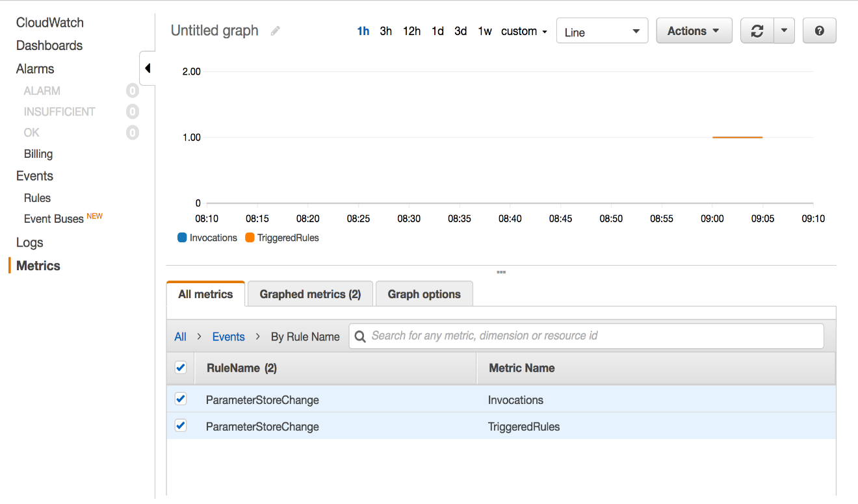Select the 3h time range
The width and height of the screenshot is (858, 504).
(x=386, y=31)
